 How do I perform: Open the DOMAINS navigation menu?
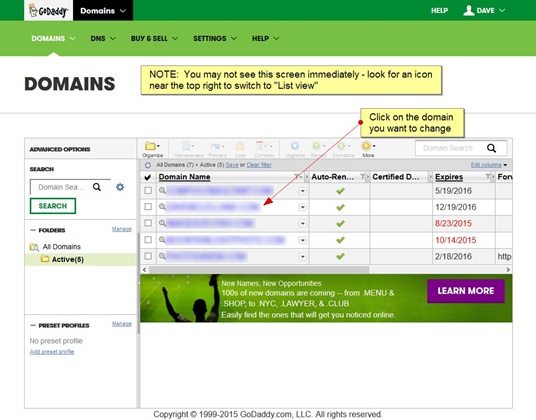point(53,38)
